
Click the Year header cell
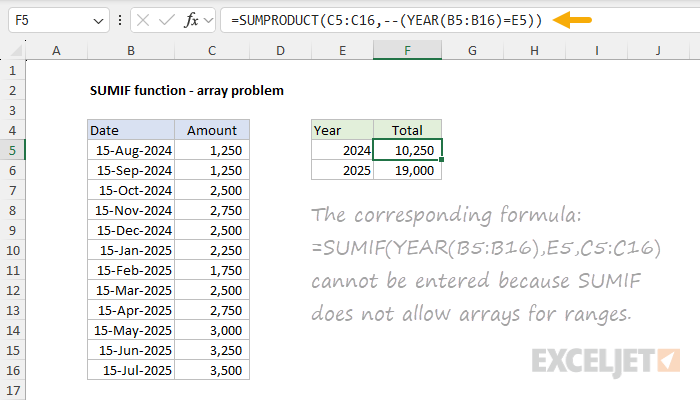(342, 130)
